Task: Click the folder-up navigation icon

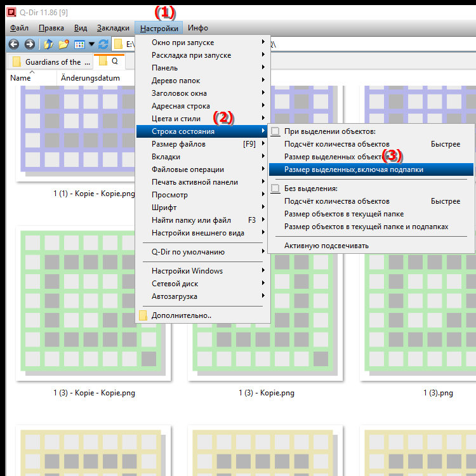Action: 49,44
